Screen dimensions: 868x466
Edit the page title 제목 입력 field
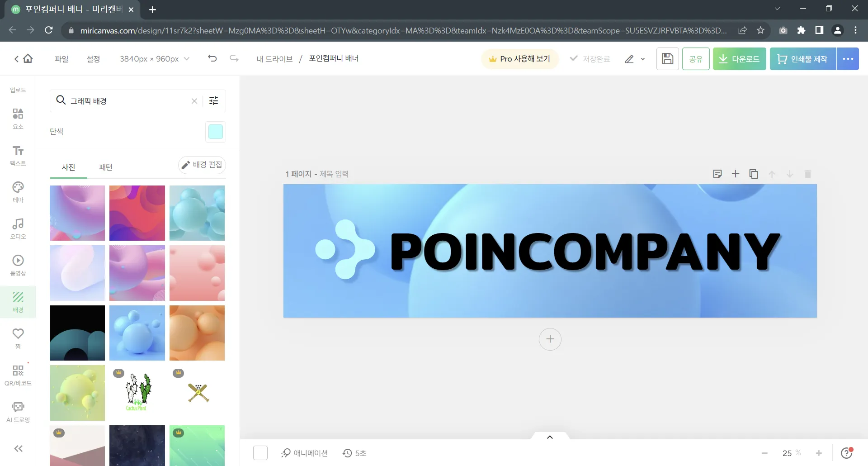pyautogui.click(x=334, y=174)
